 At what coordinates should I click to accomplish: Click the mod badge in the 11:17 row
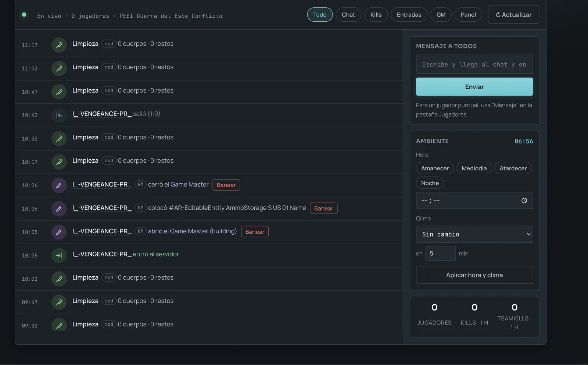tap(109, 44)
